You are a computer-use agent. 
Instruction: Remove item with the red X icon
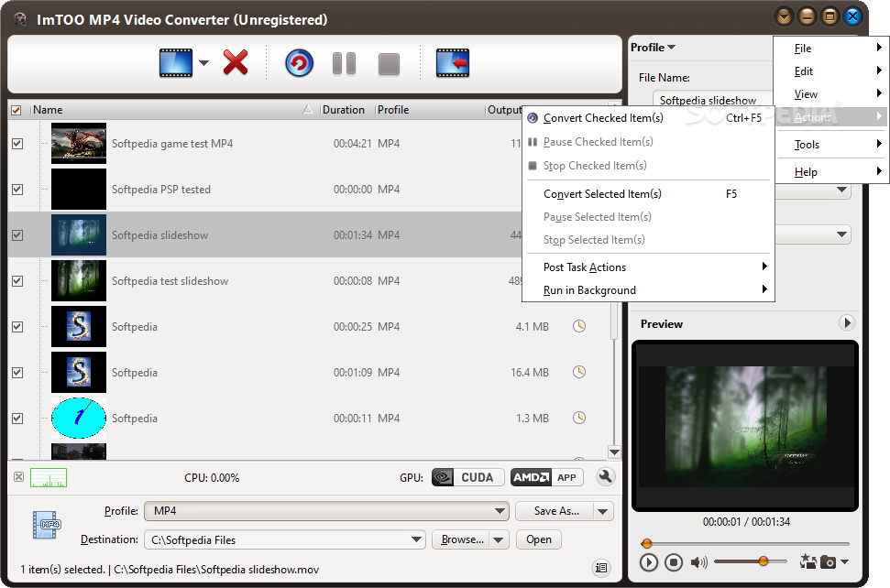coord(236,62)
